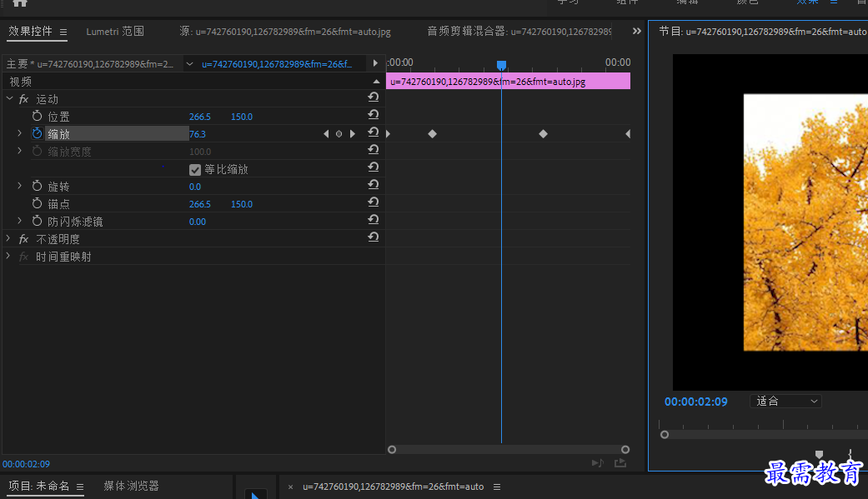Click the home icon at top left
The image size is (868, 499).
pos(20,2)
